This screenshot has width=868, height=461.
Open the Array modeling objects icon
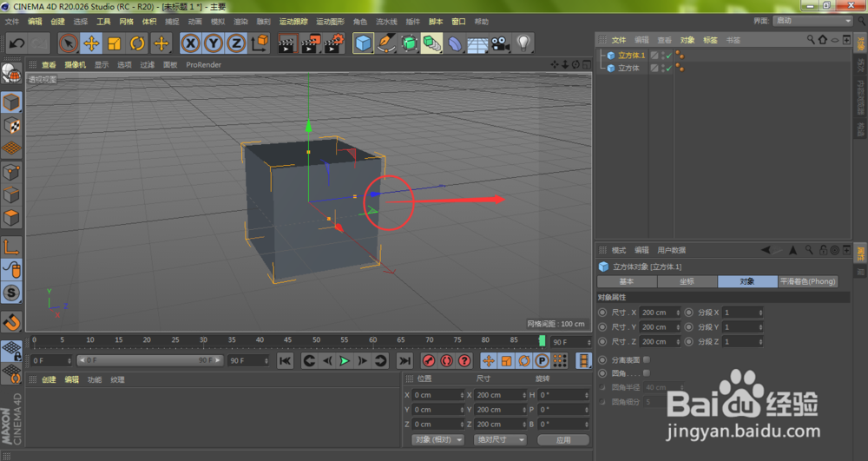point(431,43)
